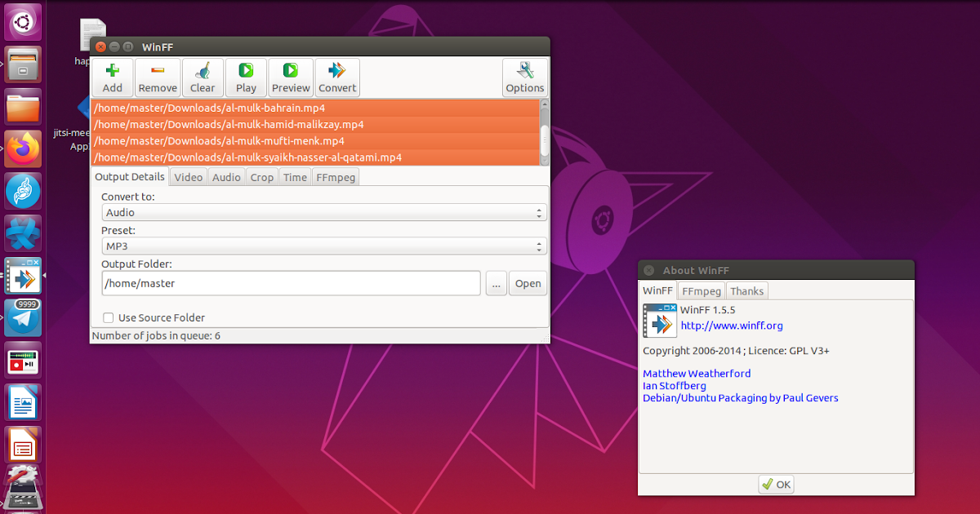Switch to Output Details tab
Screen dimensions: 980x514
pyautogui.click(x=129, y=176)
